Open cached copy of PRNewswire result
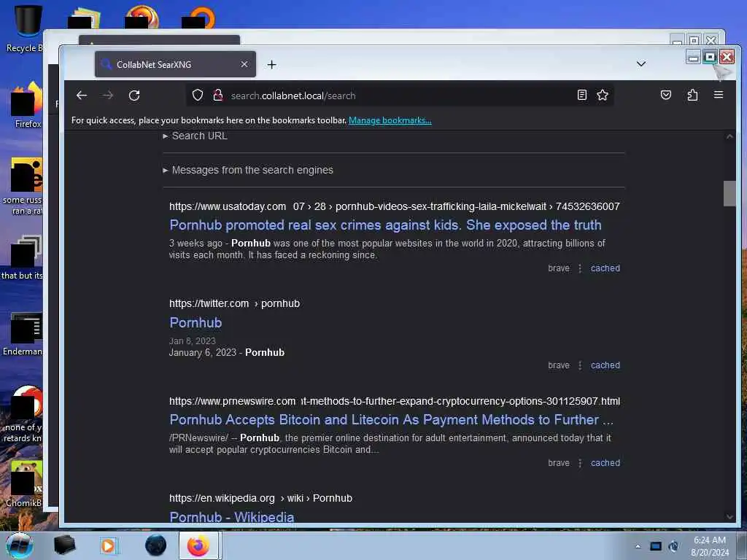This screenshot has height=560, width=747. click(605, 463)
